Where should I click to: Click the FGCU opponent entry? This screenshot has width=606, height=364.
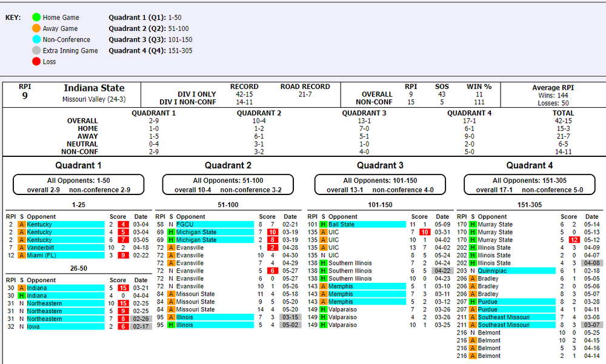pos(185,225)
